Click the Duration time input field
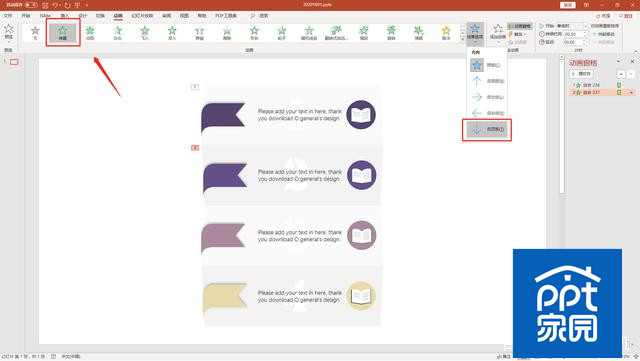The image size is (640, 361). tap(573, 34)
